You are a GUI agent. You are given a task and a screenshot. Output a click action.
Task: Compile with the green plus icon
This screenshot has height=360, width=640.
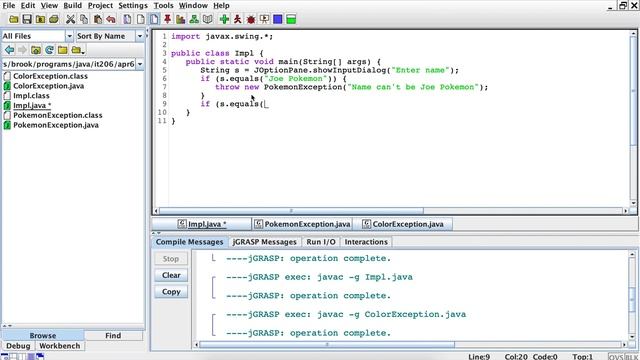point(224,19)
